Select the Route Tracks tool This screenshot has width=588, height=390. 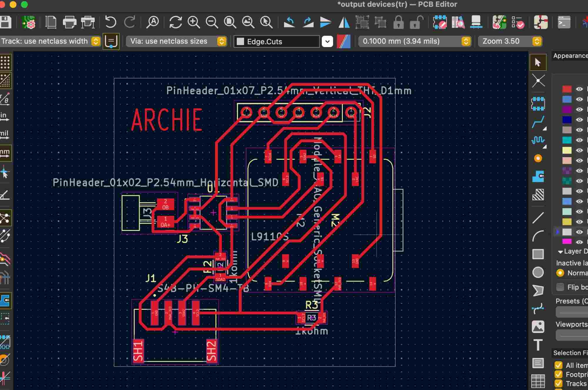click(538, 122)
